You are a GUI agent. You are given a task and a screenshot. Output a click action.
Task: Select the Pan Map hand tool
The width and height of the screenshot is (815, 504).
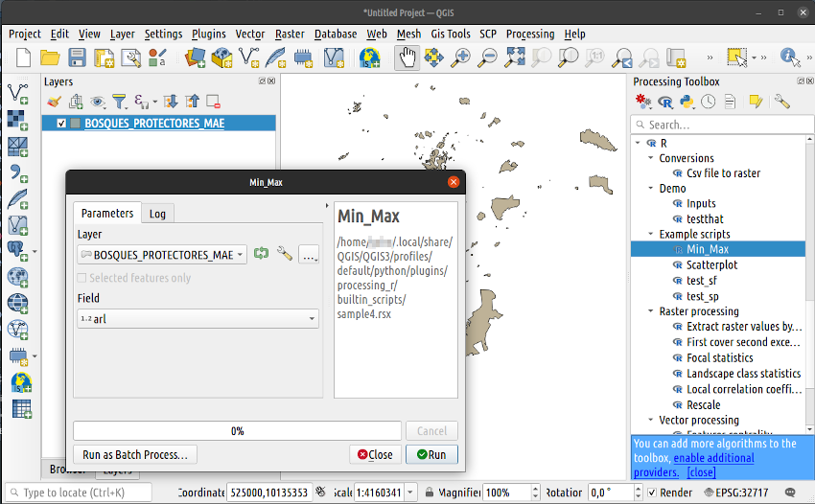tap(407, 57)
